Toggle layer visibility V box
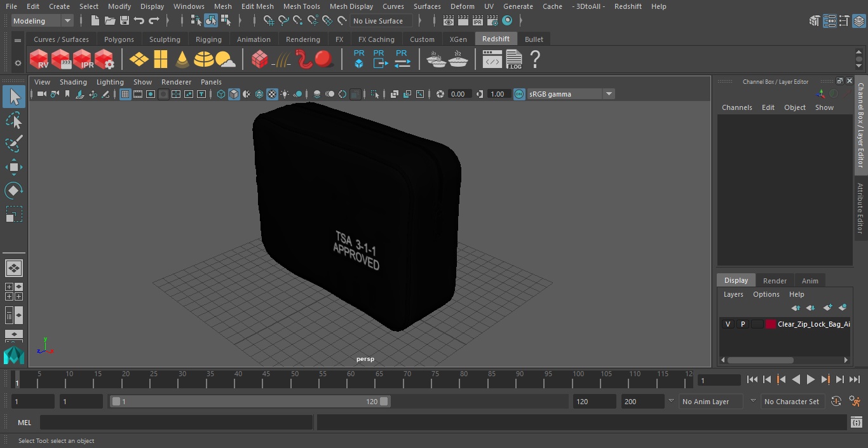Image resolution: width=868 pixels, height=448 pixels. [728, 324]
